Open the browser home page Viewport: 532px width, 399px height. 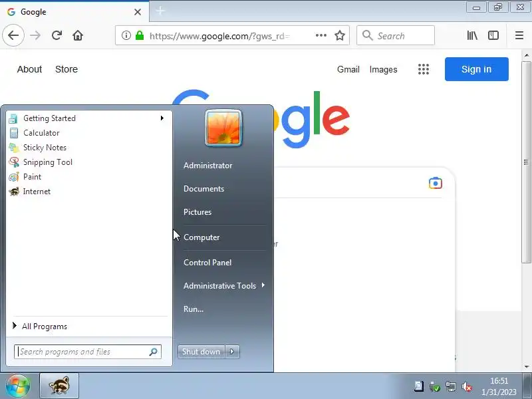[x=78, y=35]
